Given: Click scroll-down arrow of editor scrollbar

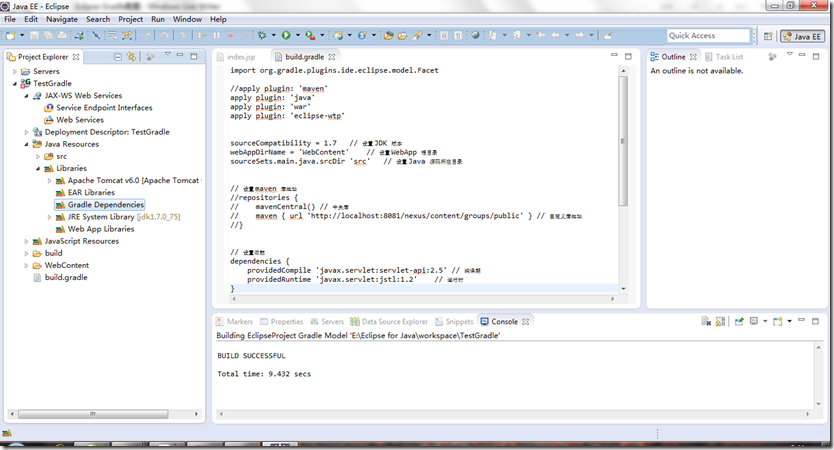Looking at the screenshot, I should 623,289.
